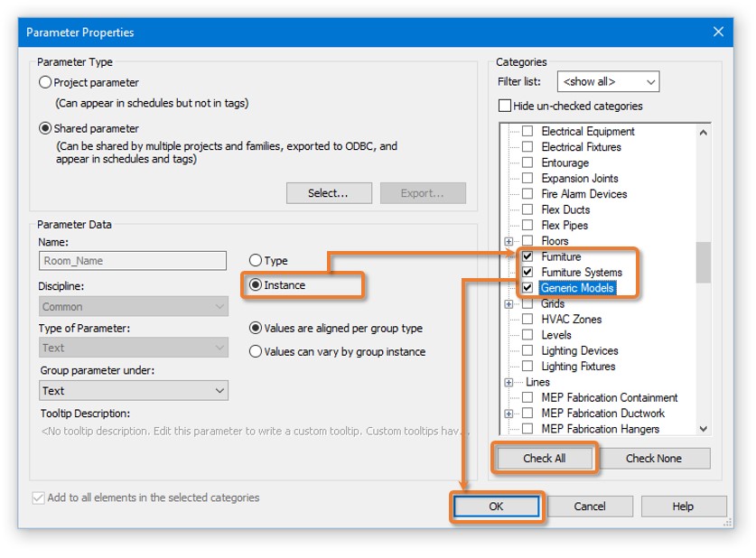Viewport: 756px width, 558px height.
Task: Open the Discipline dropdown
Action: (x=133, y=306)
